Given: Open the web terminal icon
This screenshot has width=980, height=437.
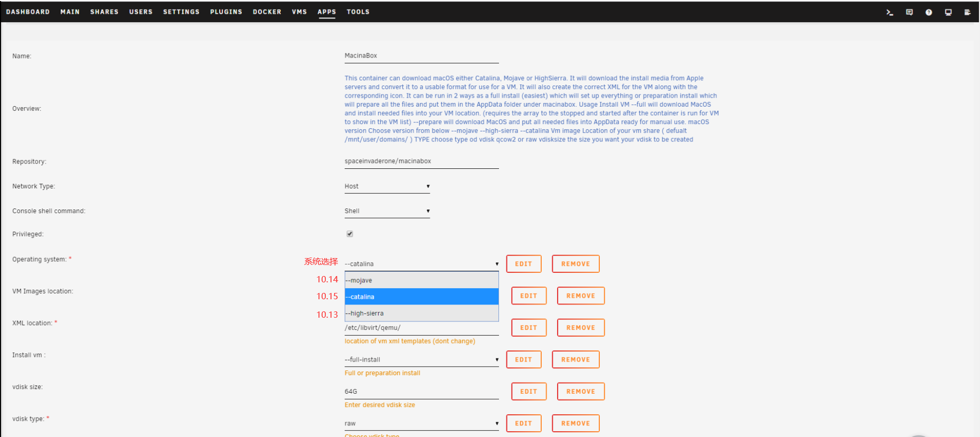Looking at the screenshot, I should (890, 12).
